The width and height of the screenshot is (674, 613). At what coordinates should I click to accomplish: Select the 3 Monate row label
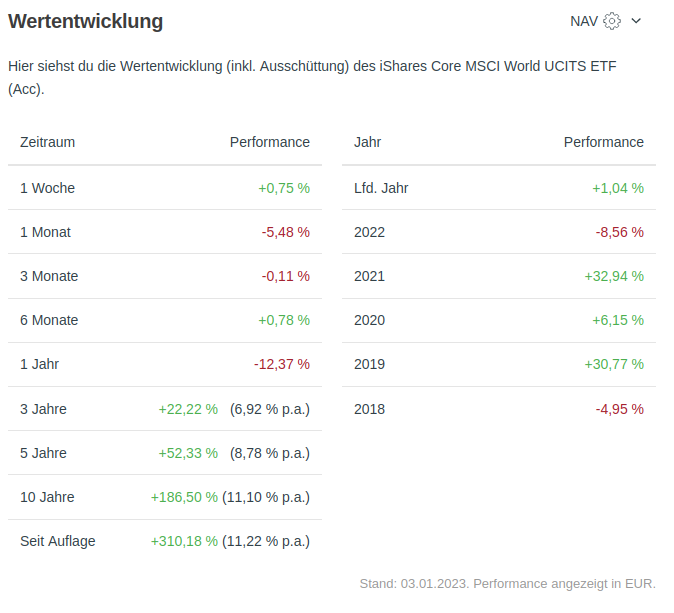pos(49,276)
